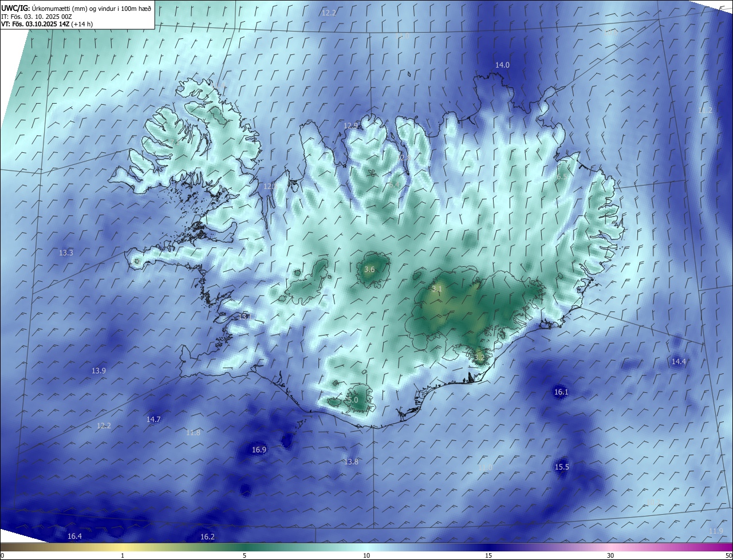Click the 1 tick on the color scale

tap(123, 555)
